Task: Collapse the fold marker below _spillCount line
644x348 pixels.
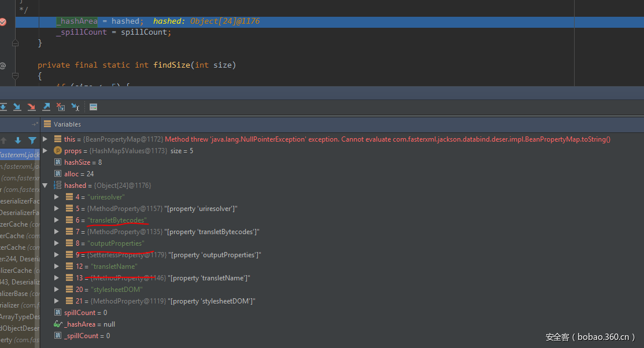Action: click(x=16, y=43)
